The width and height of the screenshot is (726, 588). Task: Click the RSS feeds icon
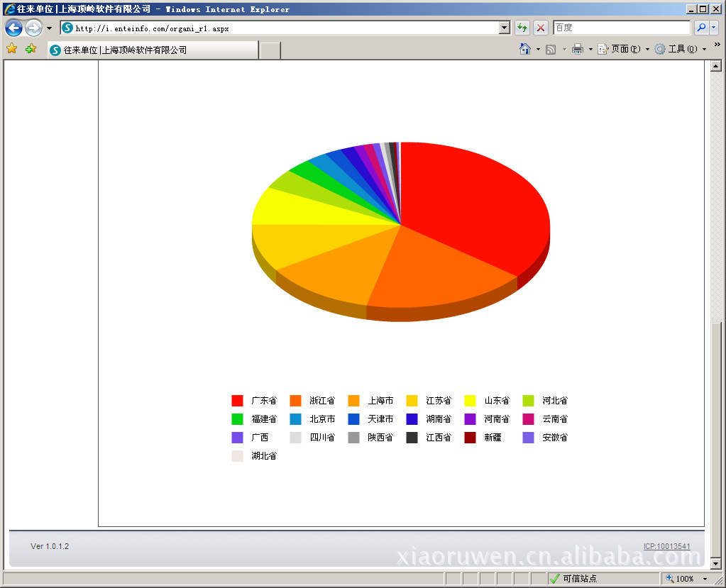551,49
